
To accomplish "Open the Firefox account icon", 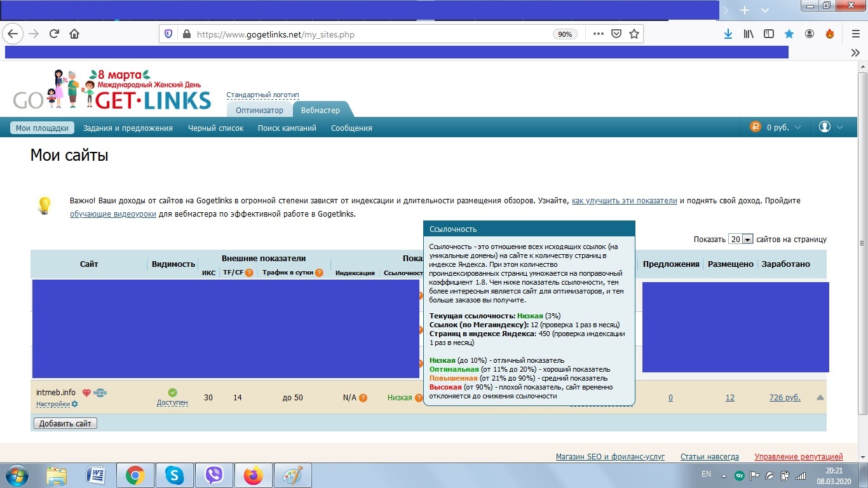I will [x=810, y=34].
